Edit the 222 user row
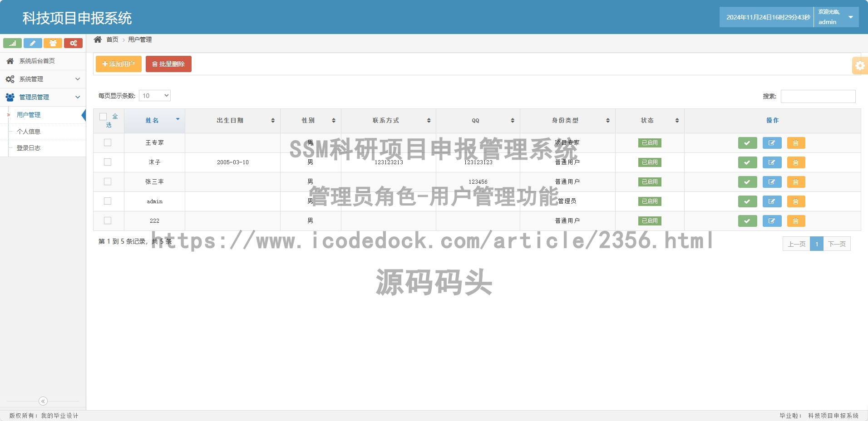Screen dimensions: 868x421 (772, 221)
